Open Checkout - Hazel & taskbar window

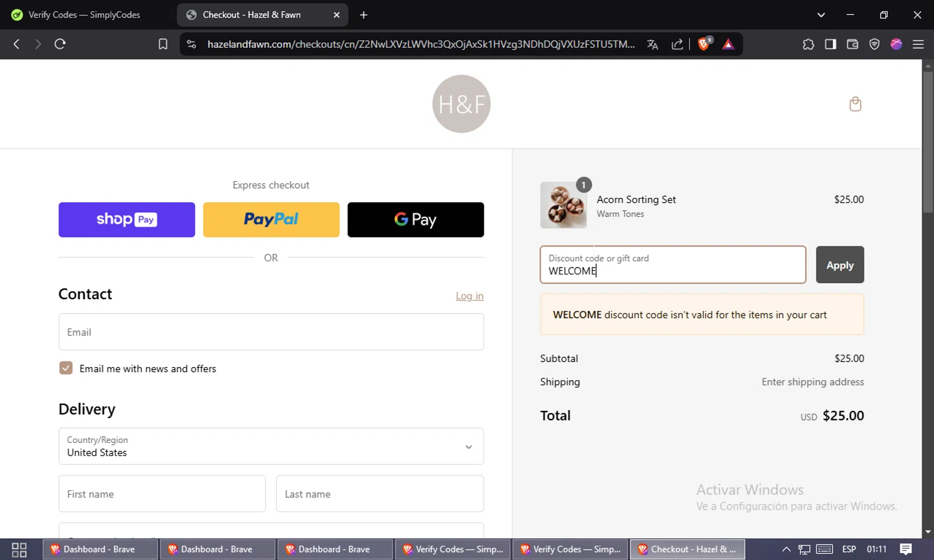pos(687,549)
